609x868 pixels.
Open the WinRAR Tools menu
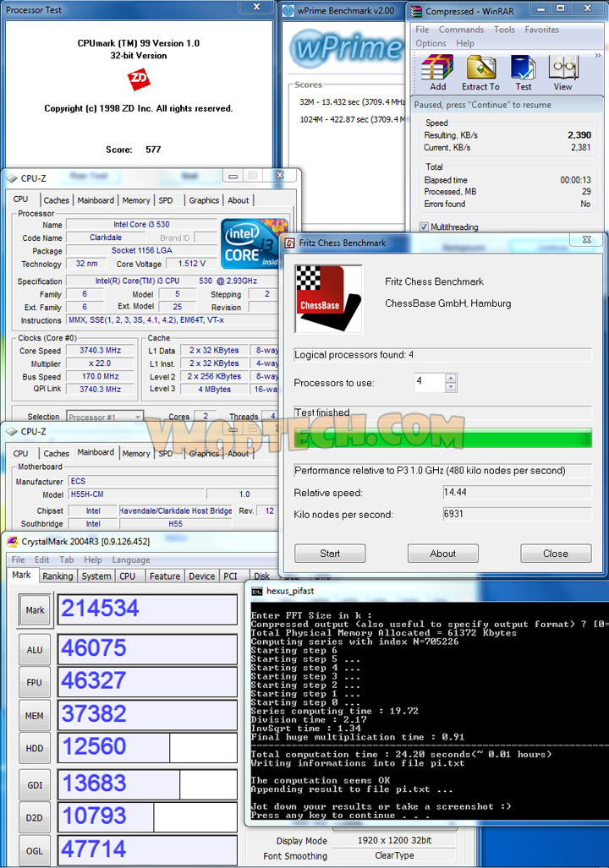pyautogui.click(x=504, y=30)
